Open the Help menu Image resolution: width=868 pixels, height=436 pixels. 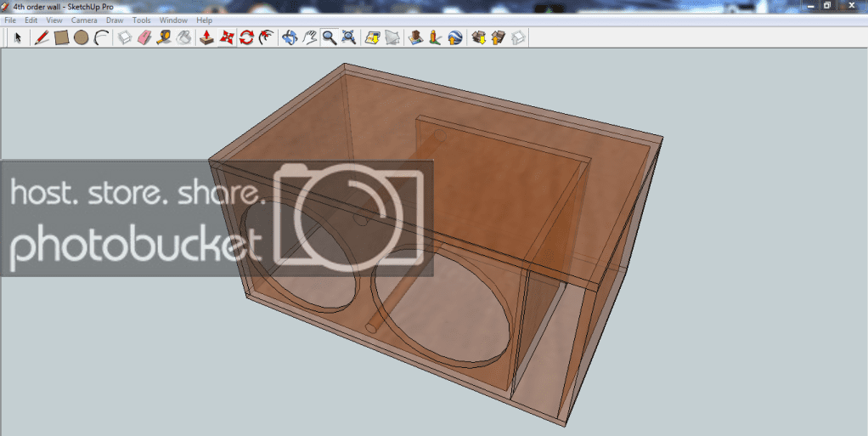coord(205,20)
